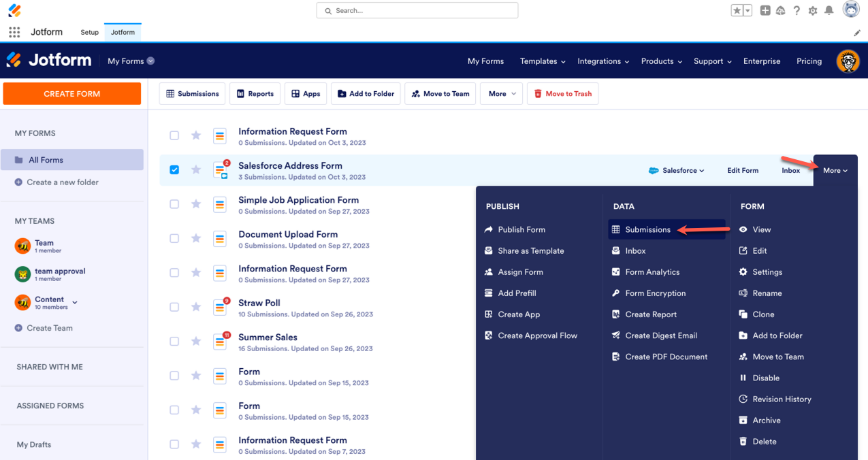The height and width of the screenshot is (460, 868).
Task: Expand the Integrations navigation dropdown
Action: coord(603,61)
